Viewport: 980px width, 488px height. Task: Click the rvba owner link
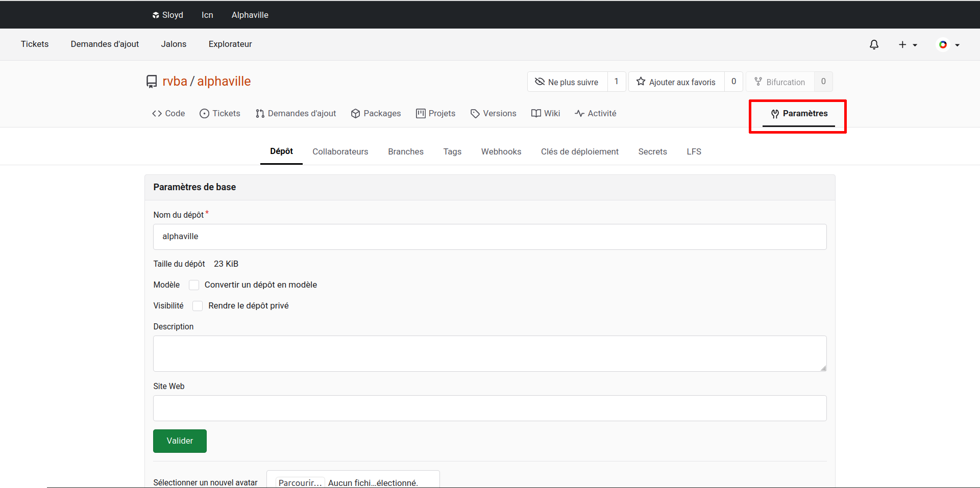tap(175, 82)
